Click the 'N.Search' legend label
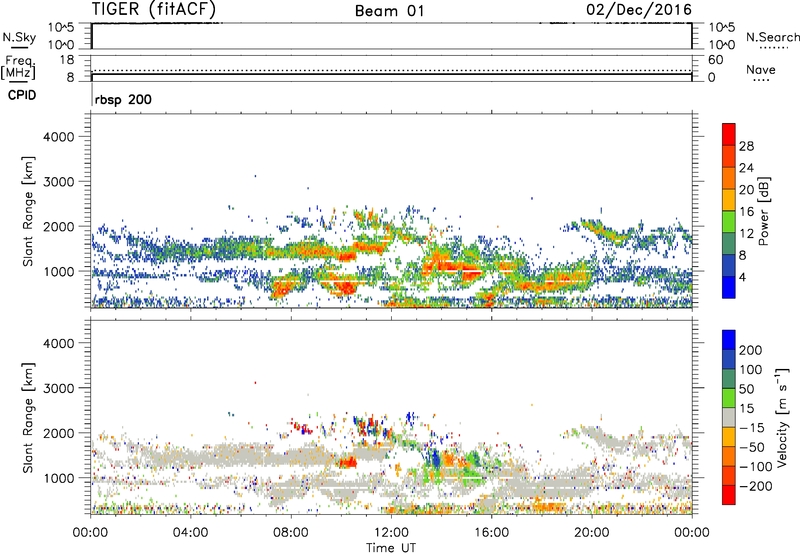This screenshot has width=800, height=554. [773, 37]
